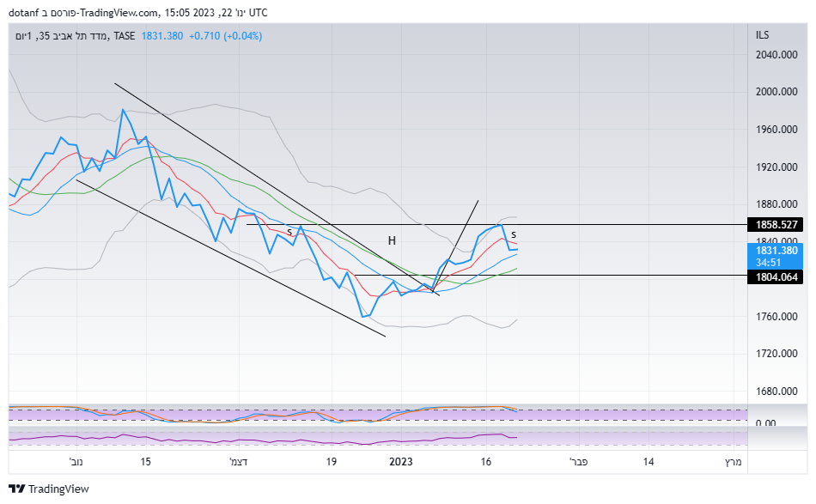Click the 19 date label on time axis
The height and width of the screenshot is (504, 816).
[x=332, y=462]
